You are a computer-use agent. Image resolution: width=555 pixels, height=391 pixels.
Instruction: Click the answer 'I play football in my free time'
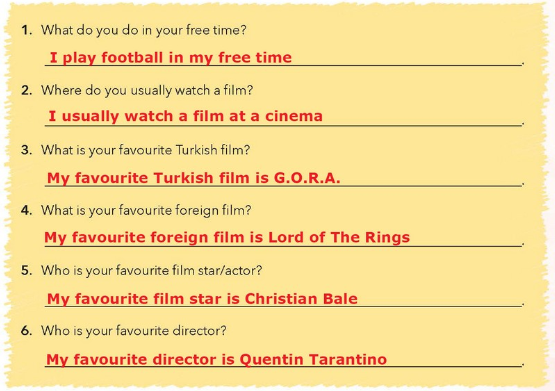171,58
